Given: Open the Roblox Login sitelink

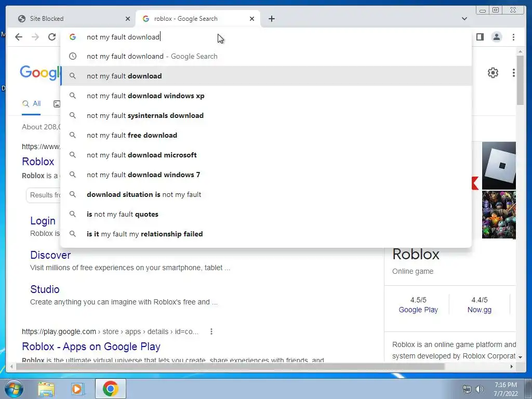Looking at the screenshot, I should pos(43,221).
